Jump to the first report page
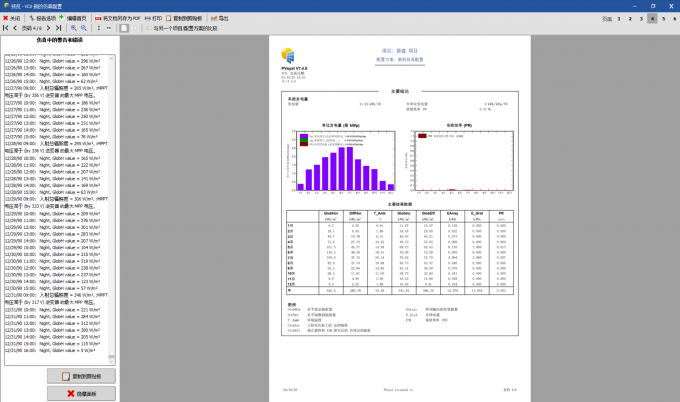Viewport: 680px width, 402px height. (x=6, y=28)
